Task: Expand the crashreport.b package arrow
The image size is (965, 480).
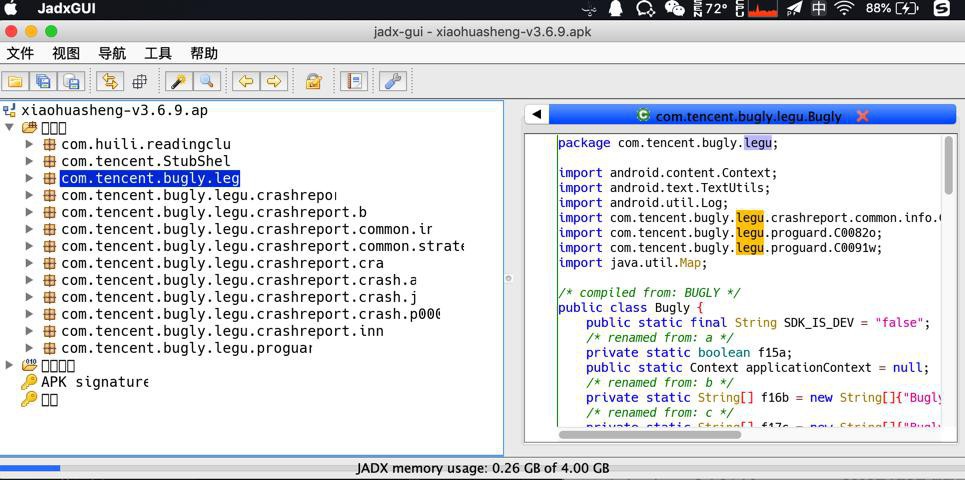Action: 28,212
